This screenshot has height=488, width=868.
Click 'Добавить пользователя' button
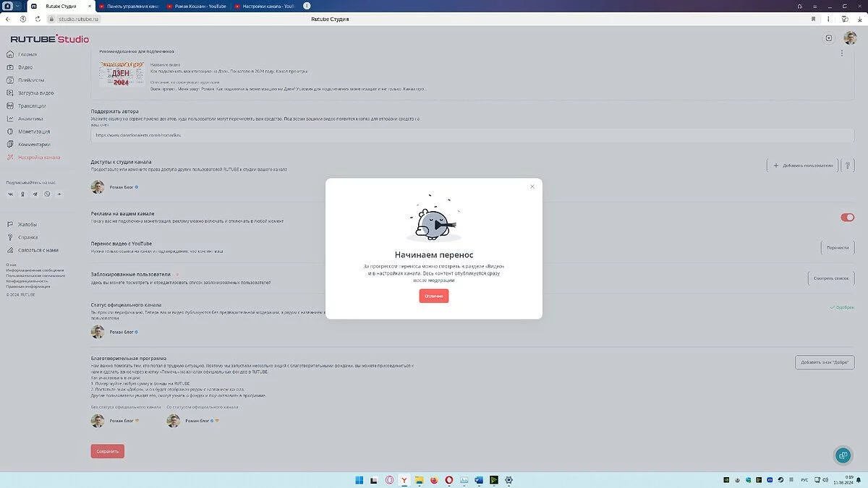click(803, 166)
